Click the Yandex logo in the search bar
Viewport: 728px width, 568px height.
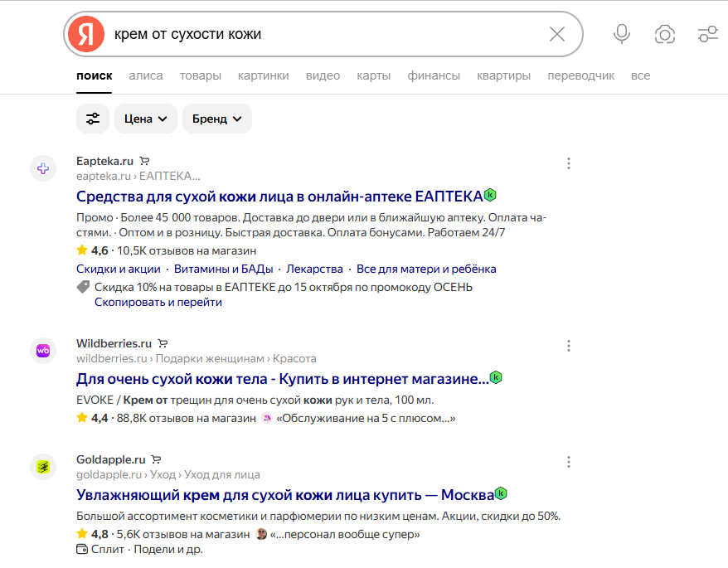[85, 34]
